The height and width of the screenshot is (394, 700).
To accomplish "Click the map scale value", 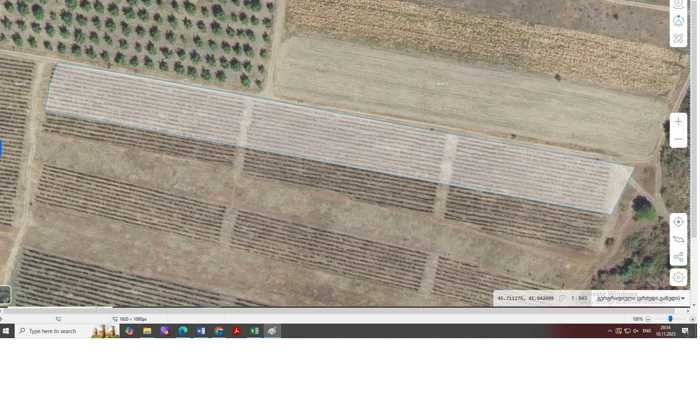I will 579,298.
